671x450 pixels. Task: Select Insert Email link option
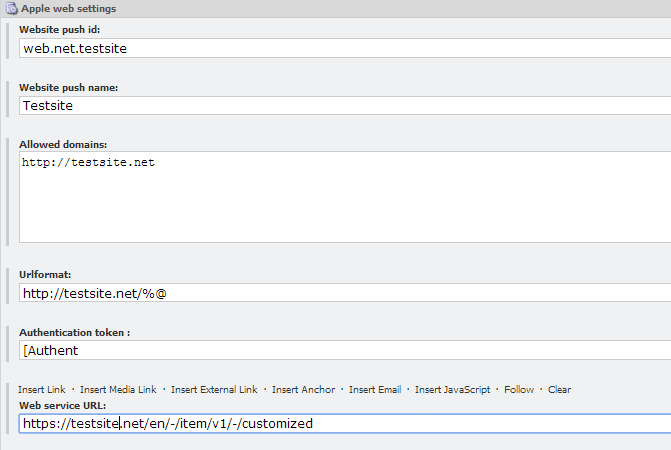(375, 389)
